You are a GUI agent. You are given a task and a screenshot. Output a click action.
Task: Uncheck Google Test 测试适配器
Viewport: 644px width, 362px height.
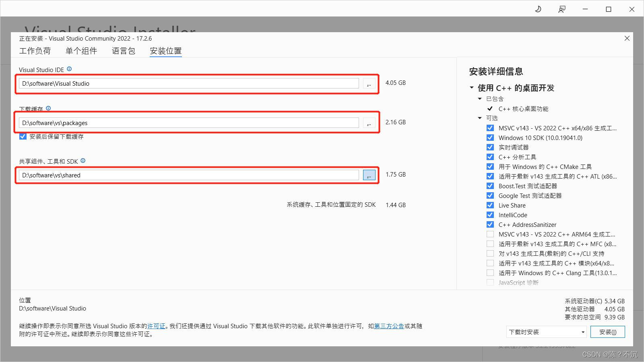490,195
